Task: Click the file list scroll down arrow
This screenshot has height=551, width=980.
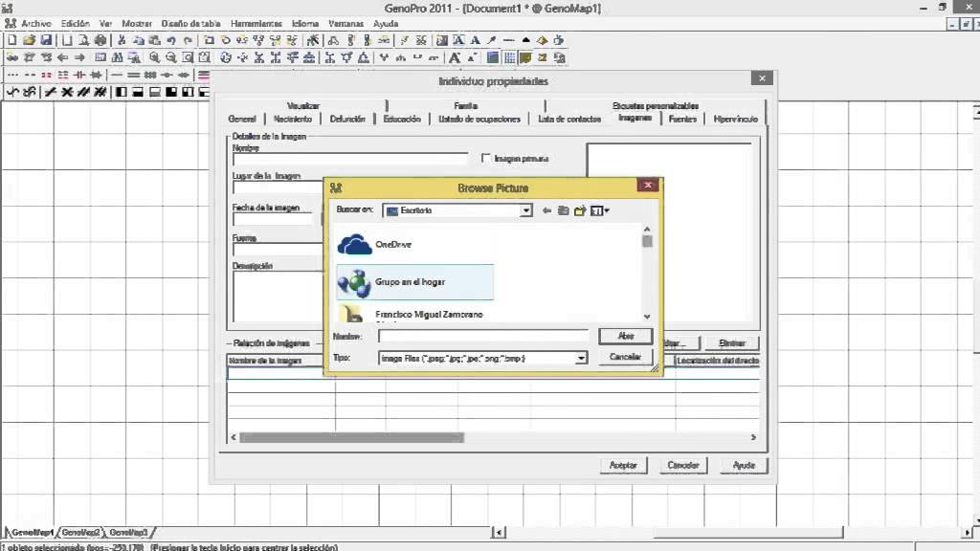Action: [x=647, y=317]
